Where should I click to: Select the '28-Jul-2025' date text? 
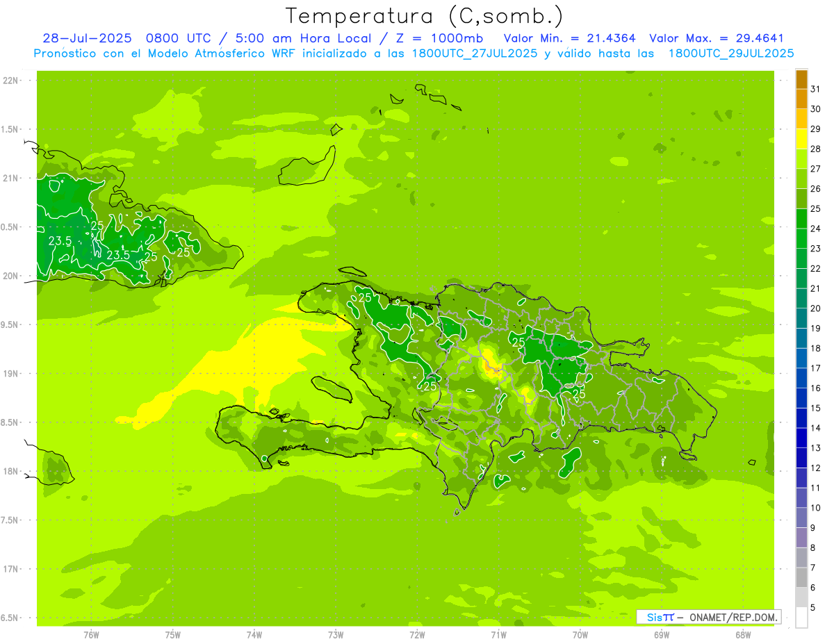click(x=87, y=38)
